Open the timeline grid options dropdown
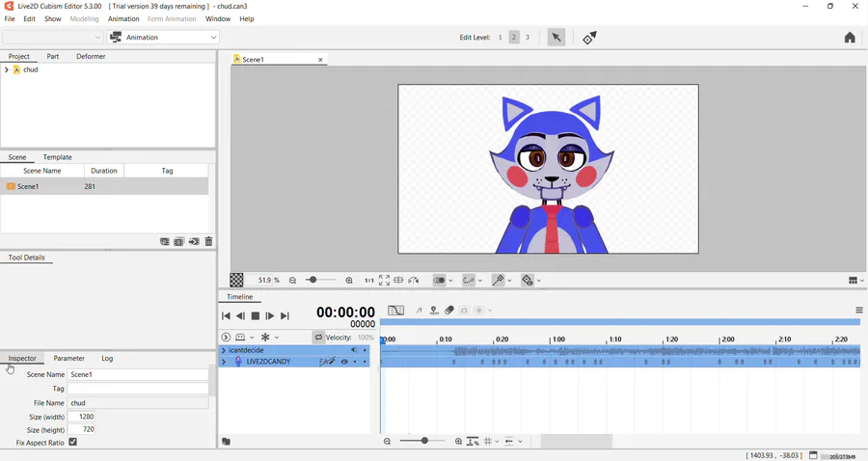Screen dimensions: 868x461 pos(497,442)
